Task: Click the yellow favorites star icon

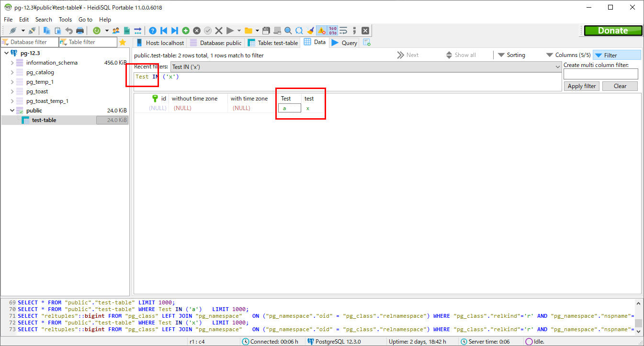Action: click(x=123, y=42)
